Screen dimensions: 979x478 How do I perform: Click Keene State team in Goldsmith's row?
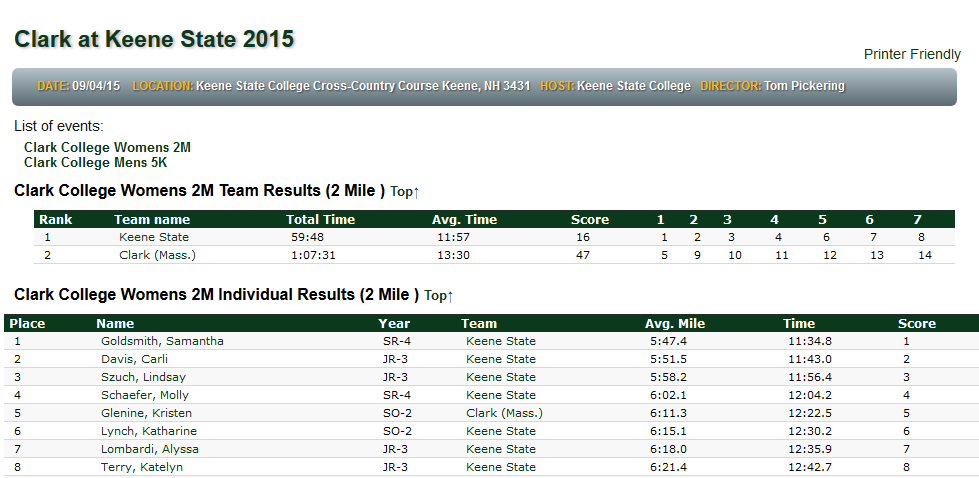501,341
